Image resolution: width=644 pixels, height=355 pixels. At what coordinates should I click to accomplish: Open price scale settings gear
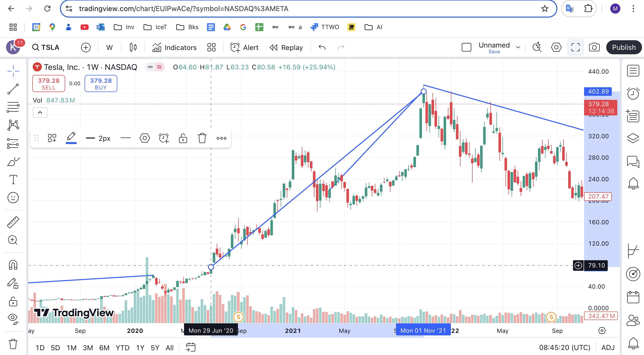pyautogui.click(x=602, y=331)
